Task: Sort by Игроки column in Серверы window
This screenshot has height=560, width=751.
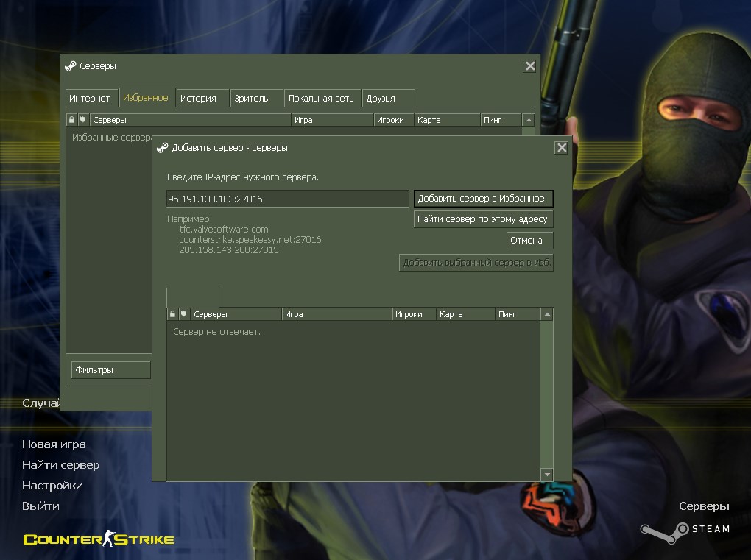Action: (393, 120)
